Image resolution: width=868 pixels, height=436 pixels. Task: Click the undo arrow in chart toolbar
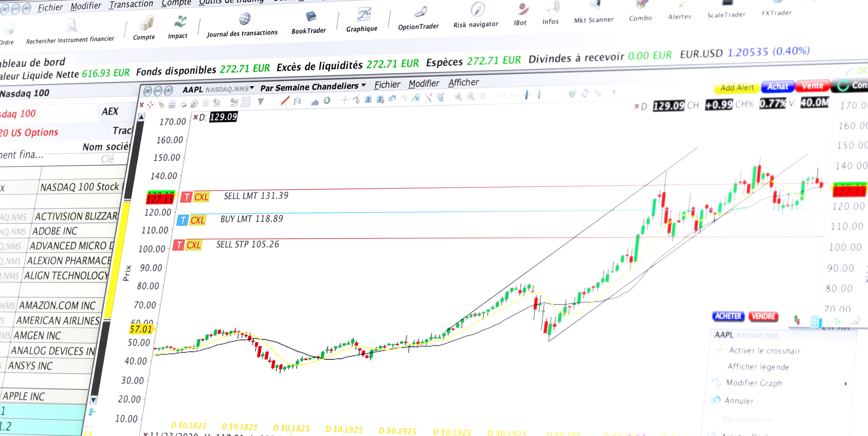click(x=392, y=98)
